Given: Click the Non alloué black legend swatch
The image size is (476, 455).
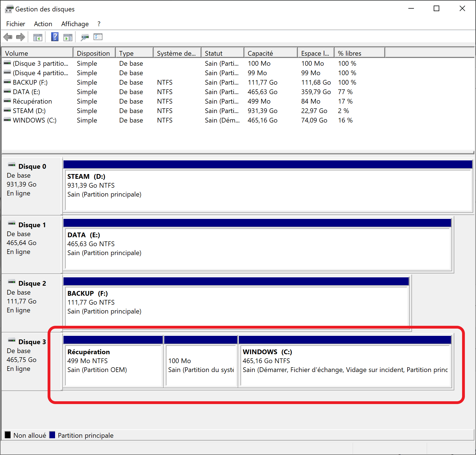Looking at the screenshot, I should click(x=8, y=435).
